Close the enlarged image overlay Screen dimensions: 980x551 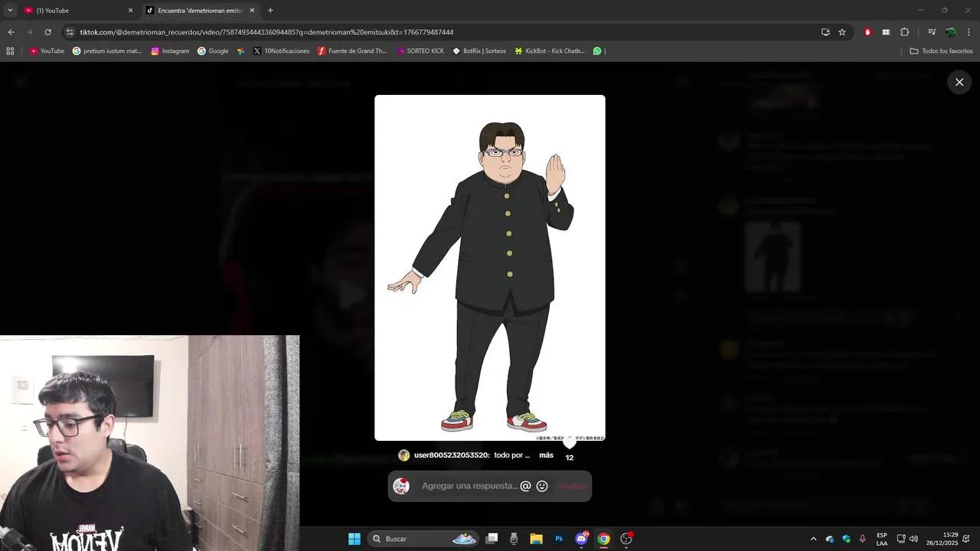pyautogui.click(x=959, y=82)
